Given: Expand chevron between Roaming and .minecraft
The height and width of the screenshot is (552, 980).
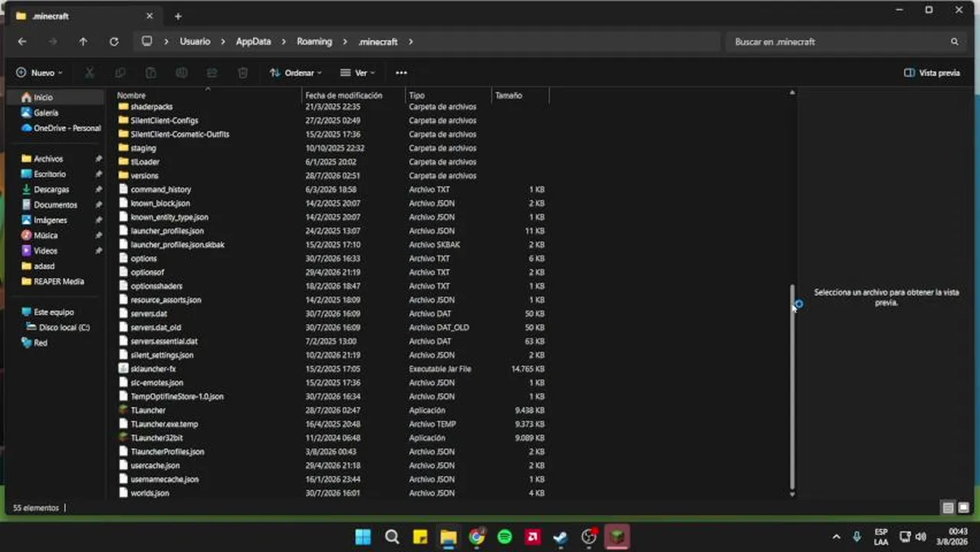Looking at the screenshot, I should tap(345, 41).
